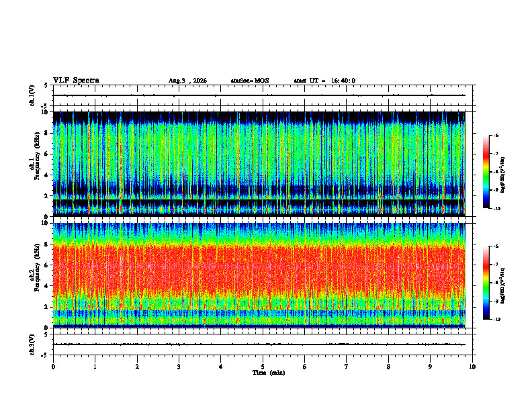Click the ch.1(V) waveform trace panel
The image size is (532, 411).
263,95
